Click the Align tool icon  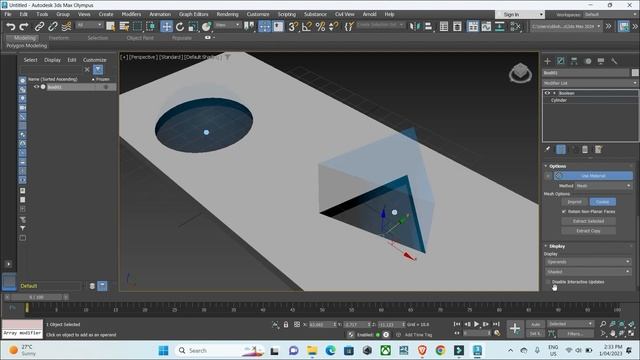[428, 27]
